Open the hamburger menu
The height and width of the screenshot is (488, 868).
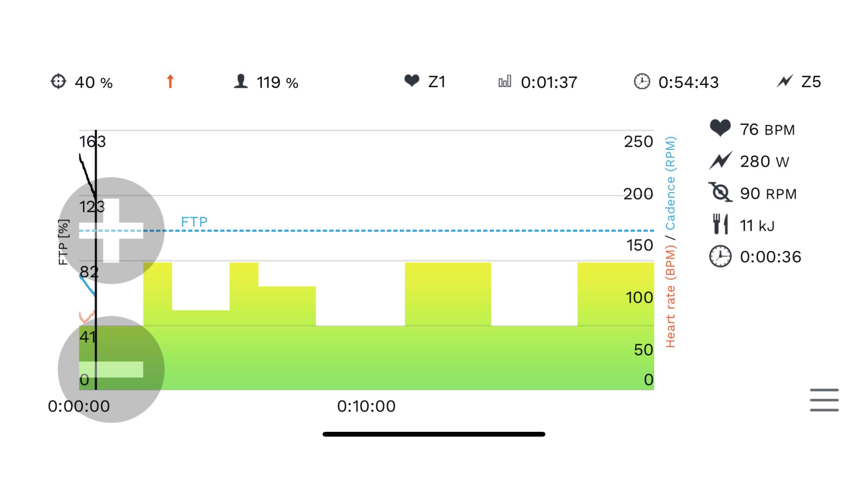824,400
